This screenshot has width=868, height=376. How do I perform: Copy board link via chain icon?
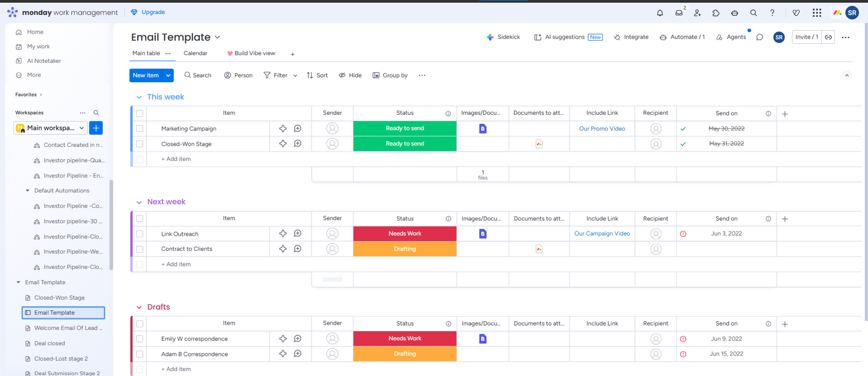coord(828,37)
